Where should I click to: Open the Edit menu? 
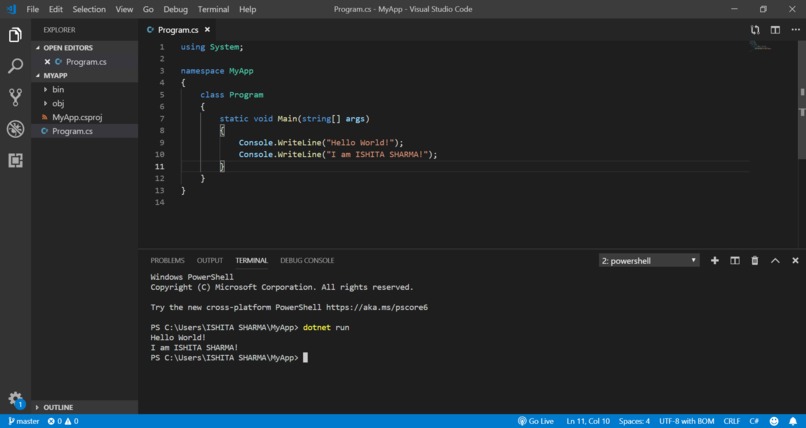(x=56, y=9)
